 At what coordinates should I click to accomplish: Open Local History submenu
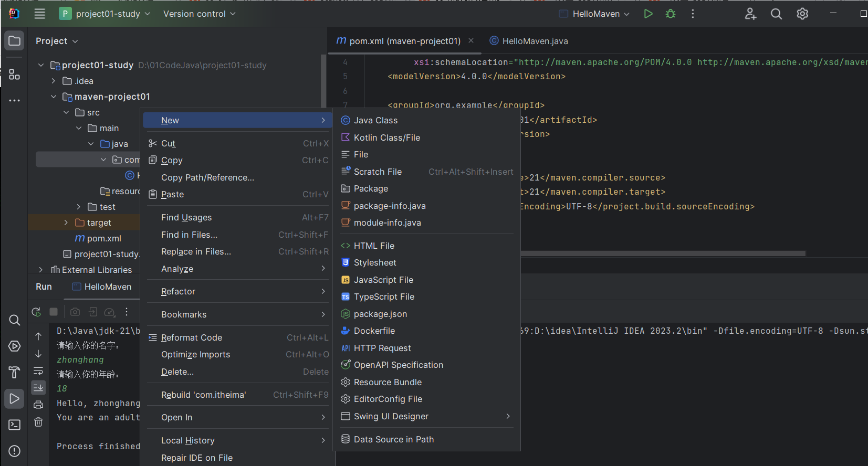point(238,440)
